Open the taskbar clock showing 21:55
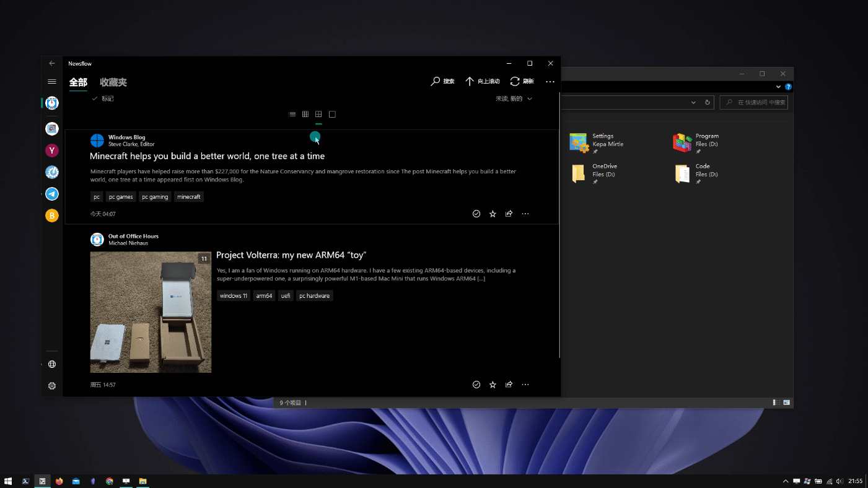 pyautogui.click(x=855, y=481)
